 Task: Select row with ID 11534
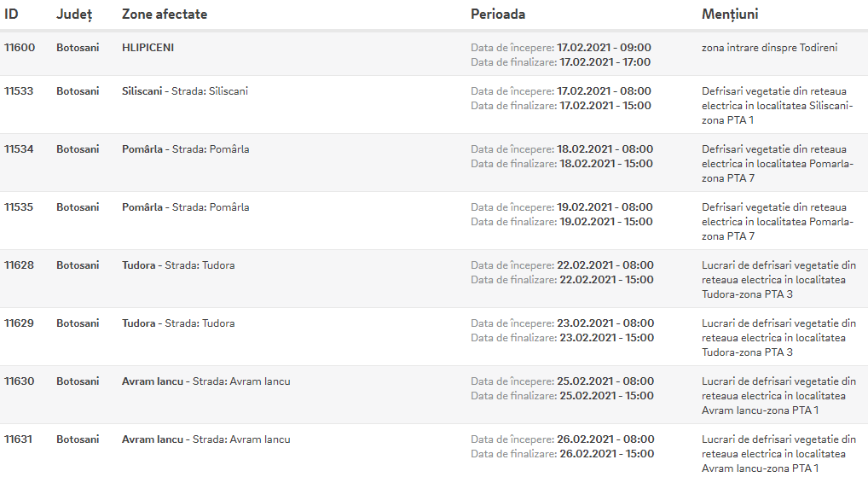(434, 163)
